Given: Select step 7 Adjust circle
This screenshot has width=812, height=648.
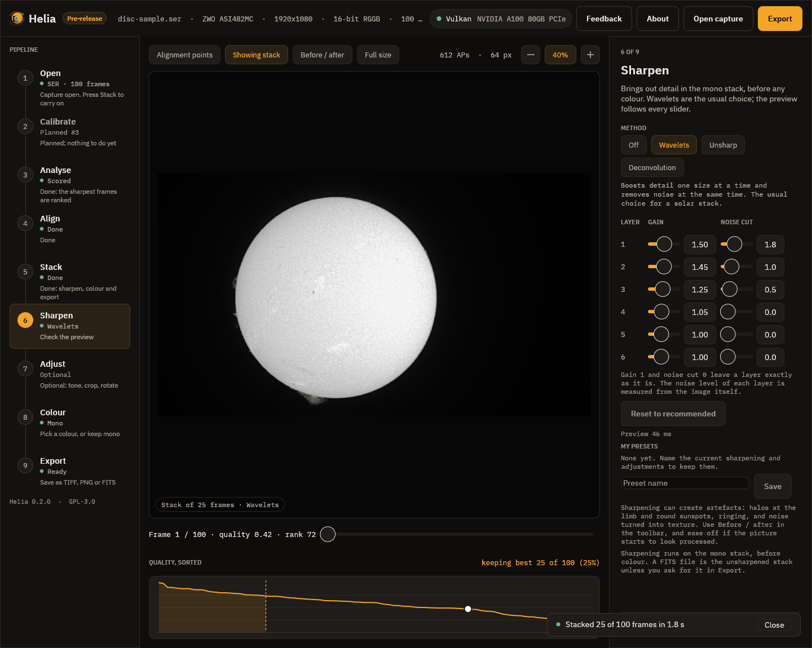Looking at the screenshot, I should click(x=25, y=369).
